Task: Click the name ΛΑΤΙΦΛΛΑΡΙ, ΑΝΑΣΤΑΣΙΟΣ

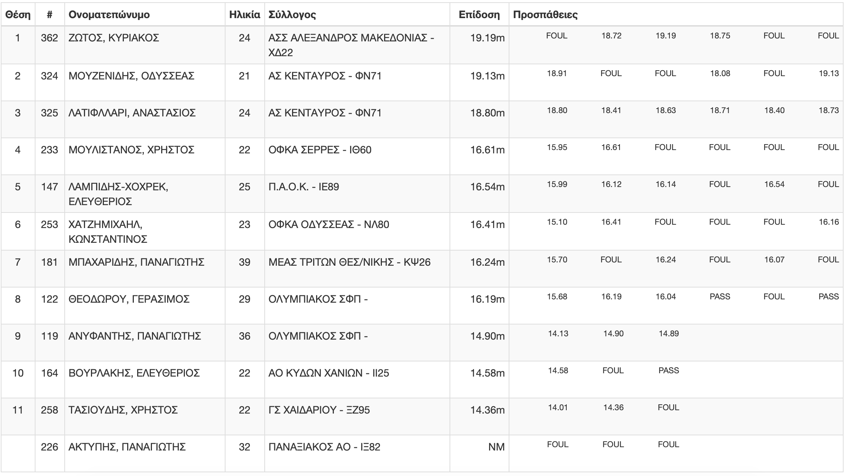Action: click(x=132, y=113)
